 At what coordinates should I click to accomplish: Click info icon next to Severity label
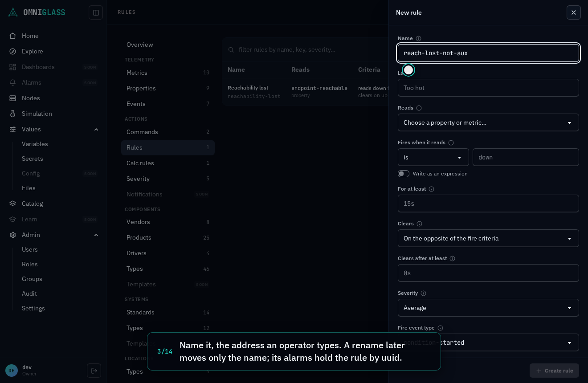423,293
